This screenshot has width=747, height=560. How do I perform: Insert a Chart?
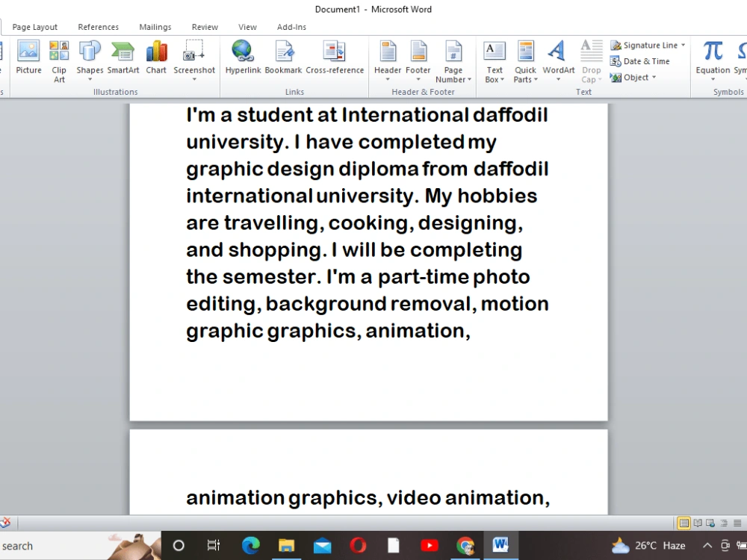156,57
